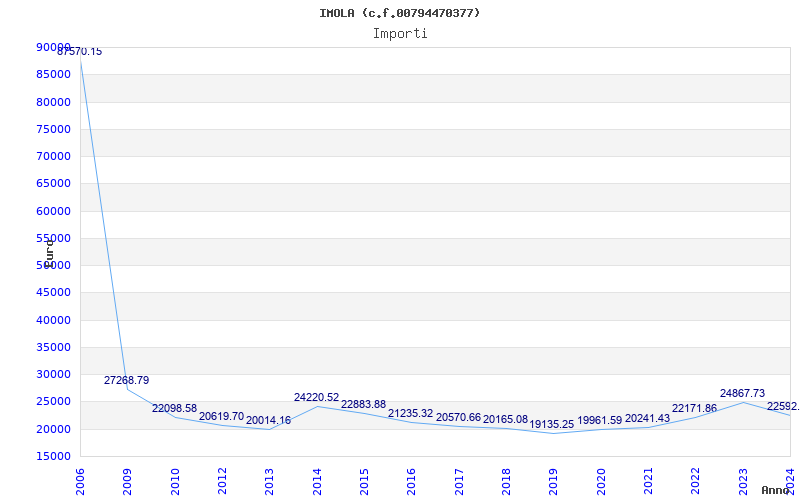Click the 2006 x-axis year label
Image resolution: width=800 pixels, height=500 pixels.
pos(81,482)
